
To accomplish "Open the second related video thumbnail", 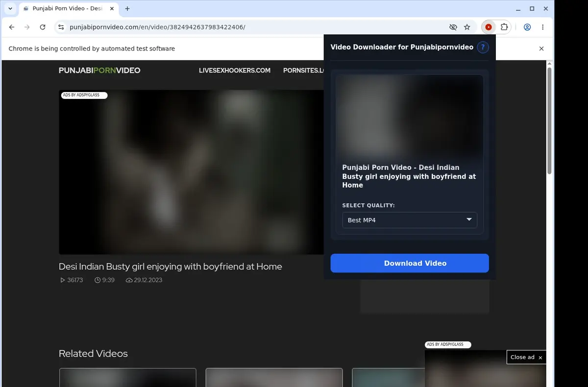I will [x=274, y=378].
